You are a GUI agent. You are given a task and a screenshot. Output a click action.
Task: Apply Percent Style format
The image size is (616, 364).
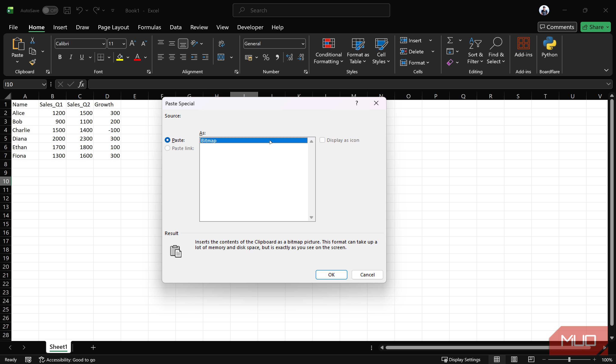tap(266, 57)
